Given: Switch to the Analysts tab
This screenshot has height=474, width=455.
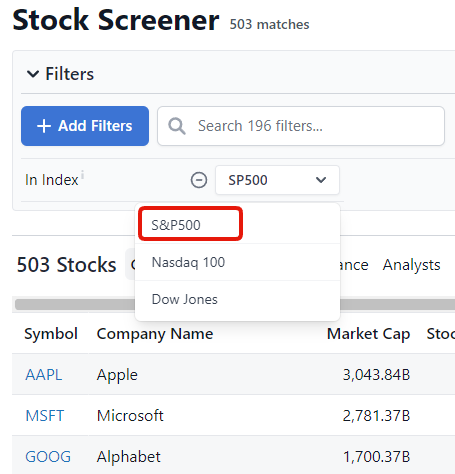Looking at the screenshot, I should click(x=411, y=265).
